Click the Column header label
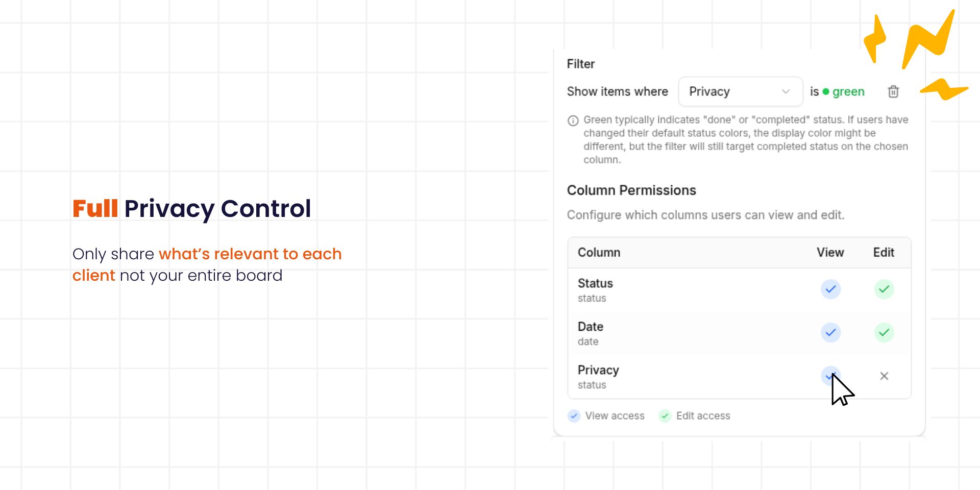Viewport: 980px width, 490px height. pos(599,253)
